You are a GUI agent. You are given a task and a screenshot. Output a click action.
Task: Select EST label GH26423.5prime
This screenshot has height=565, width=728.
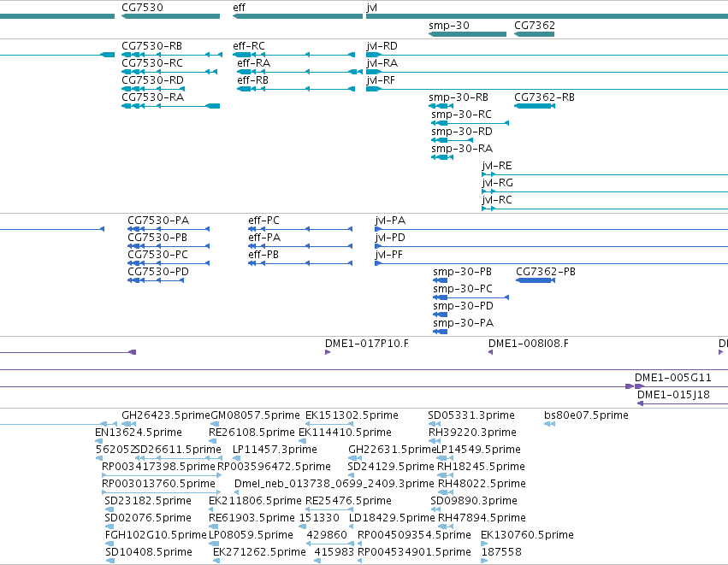tap(166, 415)
